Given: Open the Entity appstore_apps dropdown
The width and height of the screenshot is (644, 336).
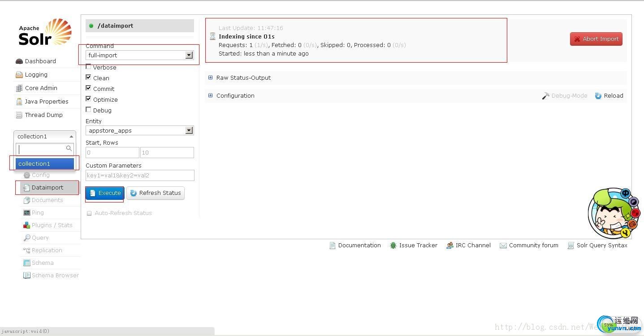Looking at the screenshot, I should coord(140,130).
